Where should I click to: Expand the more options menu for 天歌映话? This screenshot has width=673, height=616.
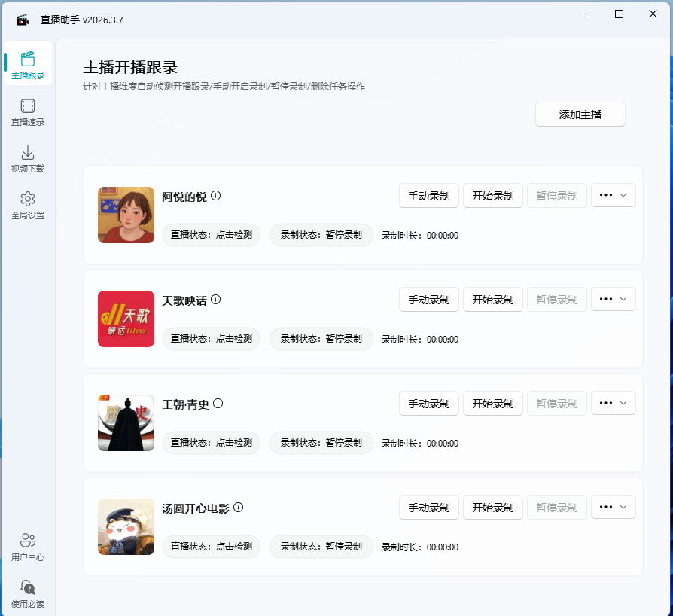pos(613,299)
